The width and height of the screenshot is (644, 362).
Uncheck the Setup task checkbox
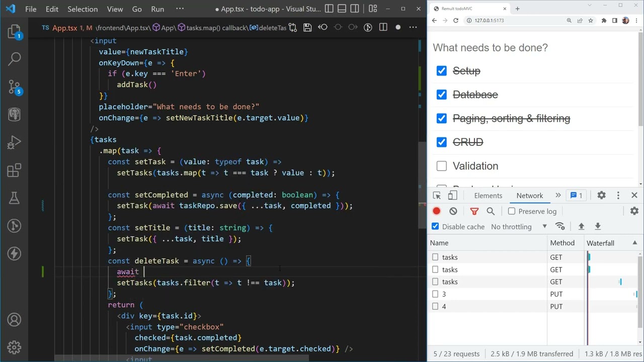pos(441,71)
